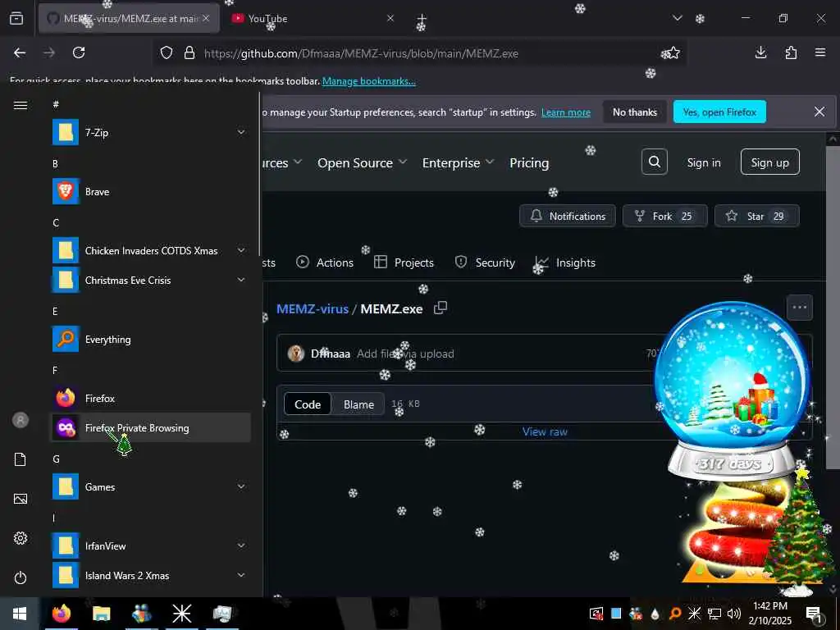Copy the file path icon
This screenshot has height=630, width=840.
pyautogui.click(x=441, y=308)
